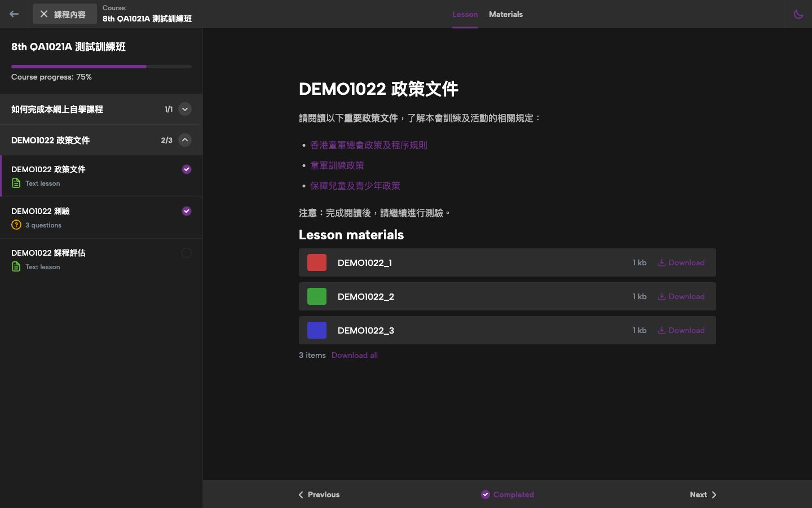The width and height of the screenshot is (812, 508).
Task: Select the Lesson tab
Action: point(465,14)
